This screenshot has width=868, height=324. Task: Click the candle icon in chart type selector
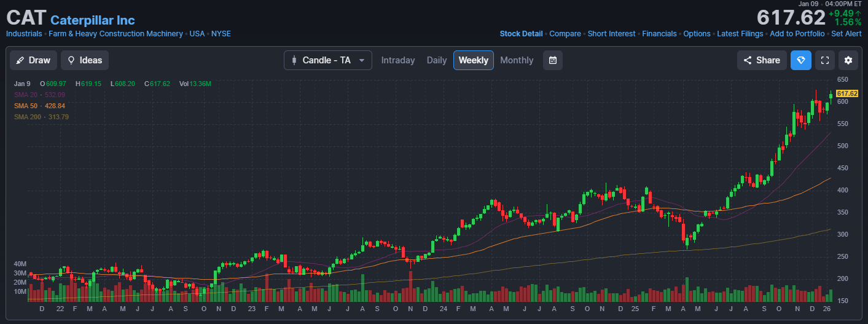click(x=294, y=60)
